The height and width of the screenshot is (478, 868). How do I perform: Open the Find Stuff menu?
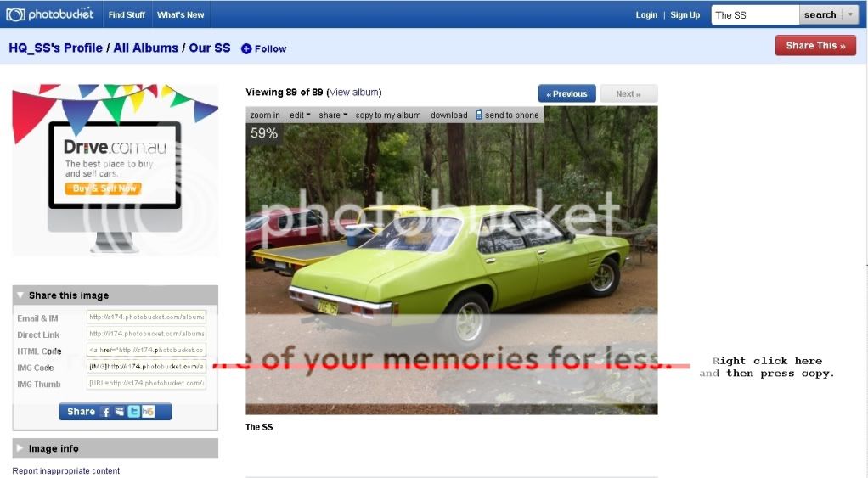tap(127, 15)
